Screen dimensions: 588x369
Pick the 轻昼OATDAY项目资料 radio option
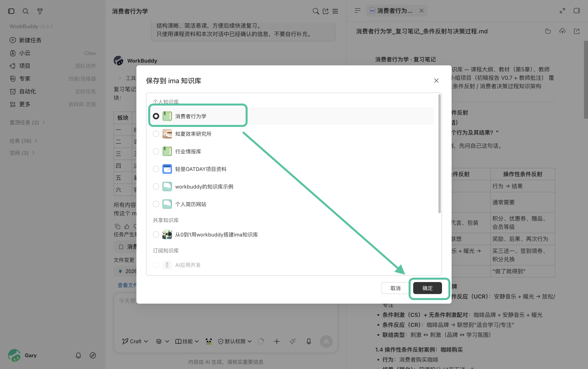click(x=156, y=169)
